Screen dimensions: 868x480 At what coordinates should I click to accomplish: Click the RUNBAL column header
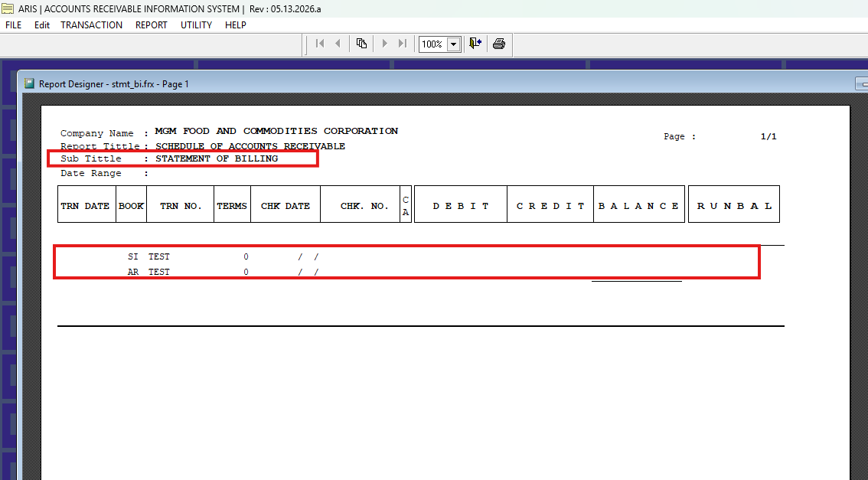click(x=734, y=204)
